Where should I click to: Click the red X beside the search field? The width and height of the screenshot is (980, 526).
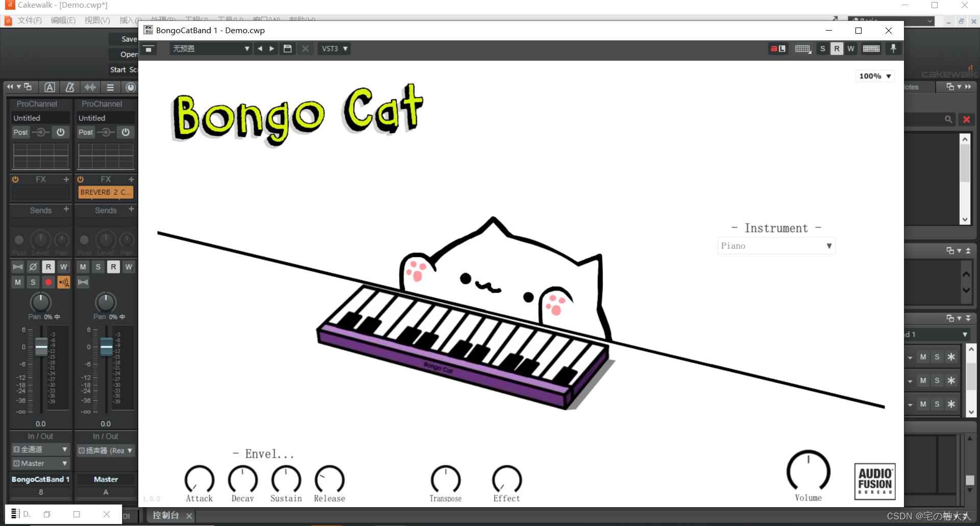[x=966, y=119]
